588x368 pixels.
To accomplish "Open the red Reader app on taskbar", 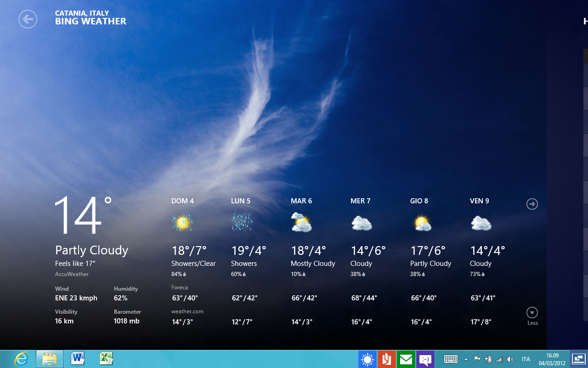I will [387, 359].
